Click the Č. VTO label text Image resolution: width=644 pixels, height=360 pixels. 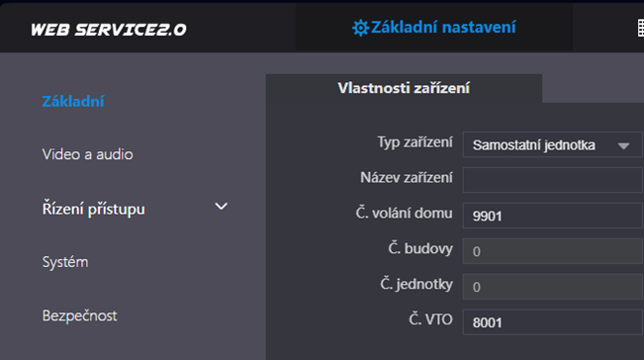[x=430, y=318]
